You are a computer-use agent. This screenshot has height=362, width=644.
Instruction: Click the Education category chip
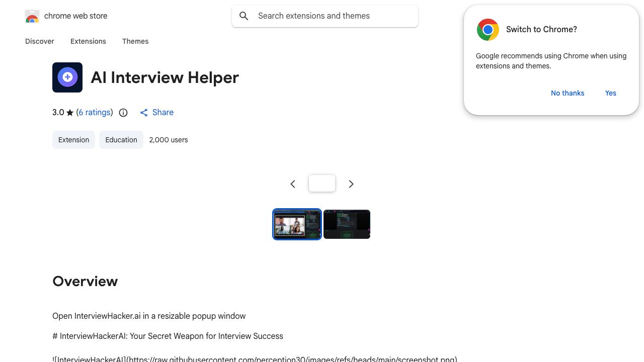tap(121, 140)
